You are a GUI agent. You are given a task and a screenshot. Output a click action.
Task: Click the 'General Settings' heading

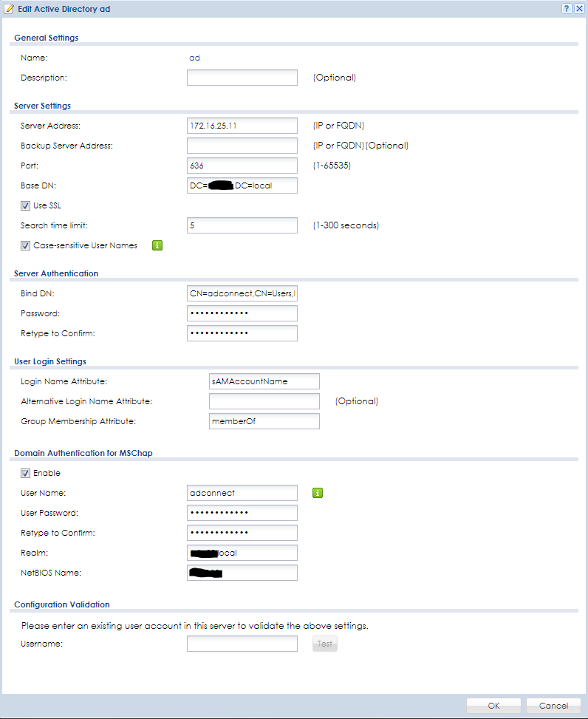pyautogui.click(x=47, y=38)
